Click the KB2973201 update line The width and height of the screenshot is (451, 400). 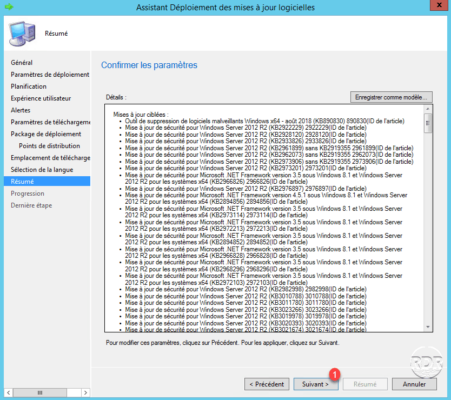click(x=246, y=168)
